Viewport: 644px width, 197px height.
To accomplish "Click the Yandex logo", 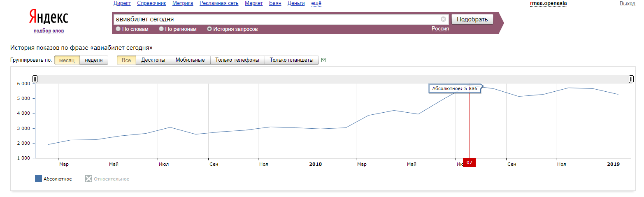I will (49, 17).
